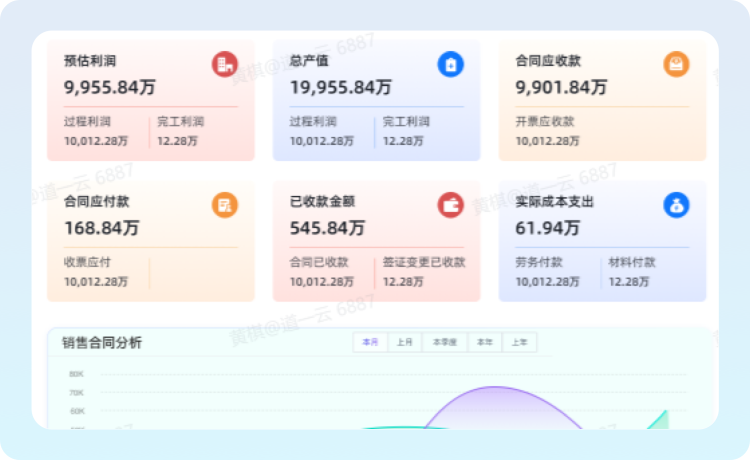Choose the 上年 tab
The image size is (750, 460).
click(x=520, y=342)
